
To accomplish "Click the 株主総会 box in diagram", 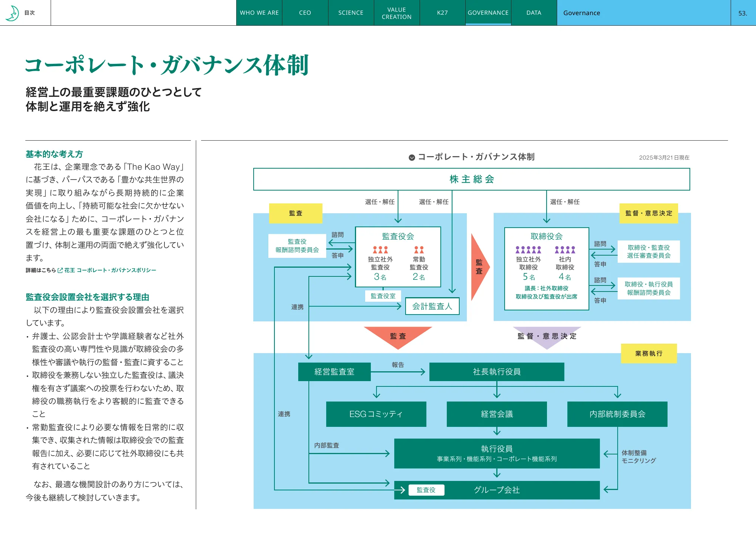I will pos(471,179).
